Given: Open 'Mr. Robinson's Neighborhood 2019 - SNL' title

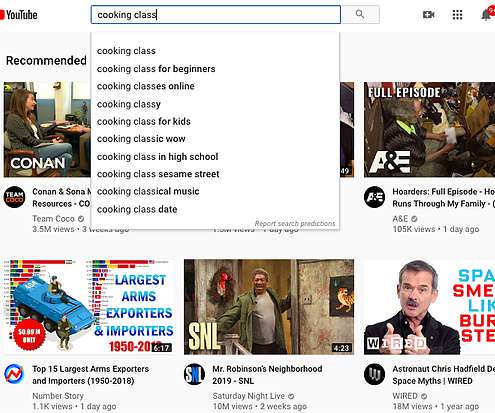Looking at the screenshot, I should [x=267, y=375].
